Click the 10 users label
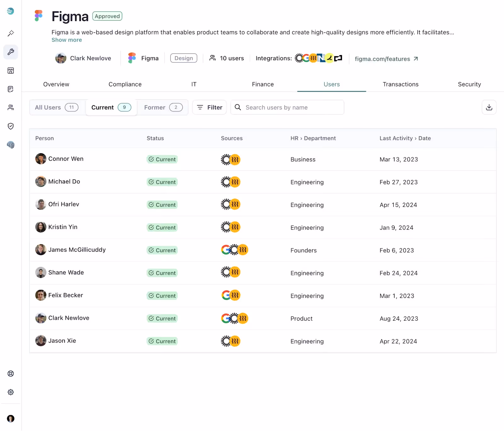 (x=232, y=58)
